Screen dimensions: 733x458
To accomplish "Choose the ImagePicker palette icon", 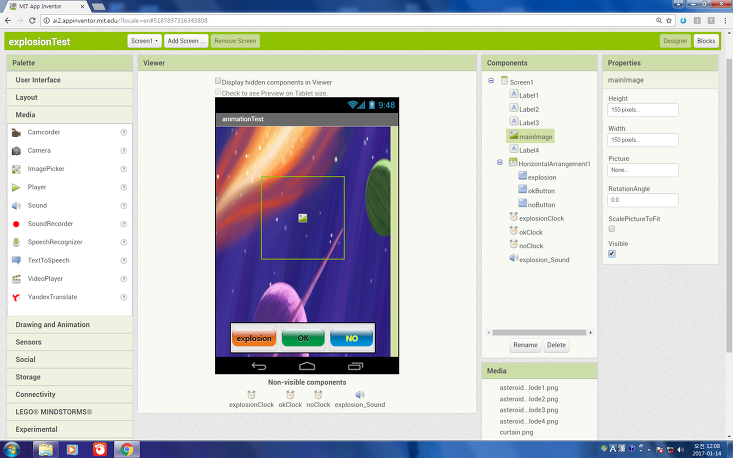I will pyautogui.click(x=16, y=169).
